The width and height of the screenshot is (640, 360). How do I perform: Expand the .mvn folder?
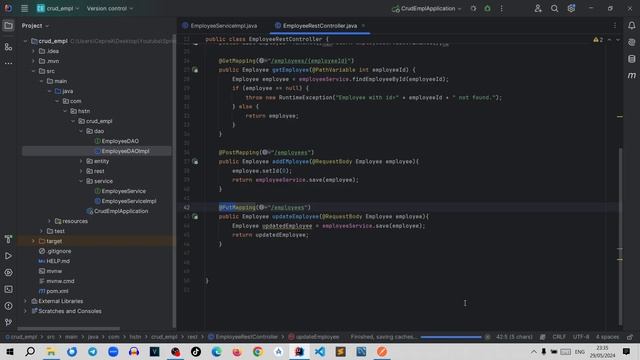pos(33,61)
